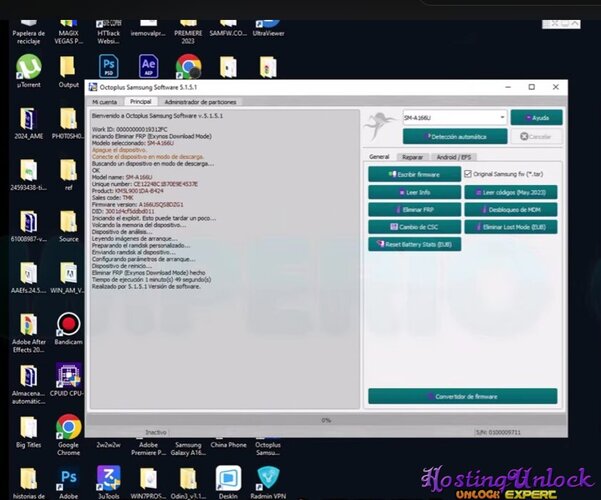This screenshot has width=601, height=500.
Task: Open Adobe After Effects 20... icon
Action: pos(29,333)
